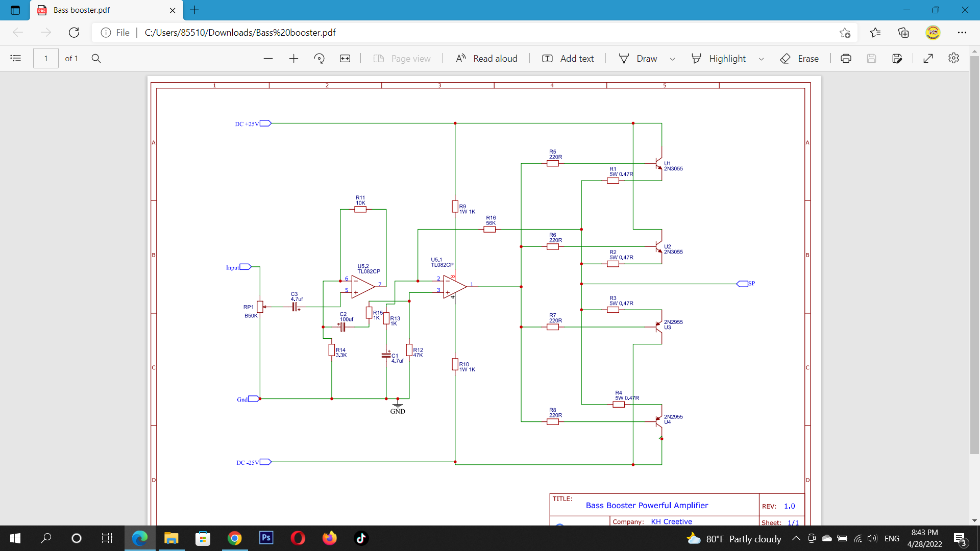This screenshot has width=980, height=551.
Task: Open PDF toolbar settings gear
Action: tap(953, 58)
